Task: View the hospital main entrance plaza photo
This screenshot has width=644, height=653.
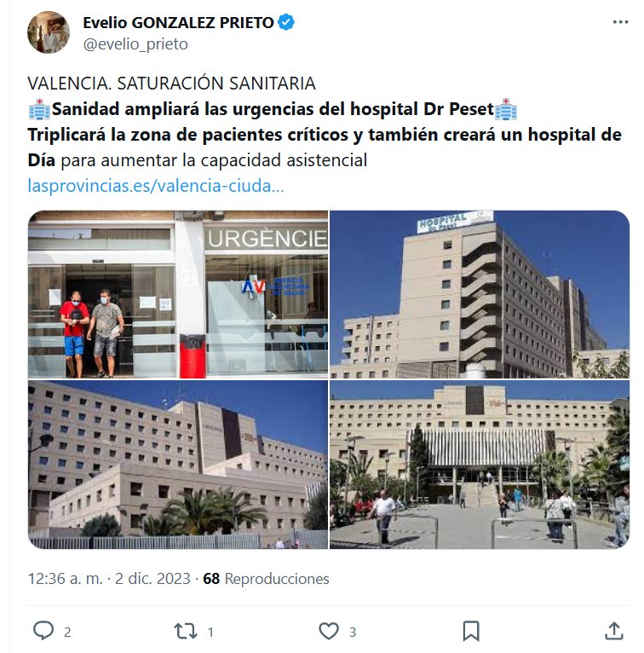Action: coord(480,465)
